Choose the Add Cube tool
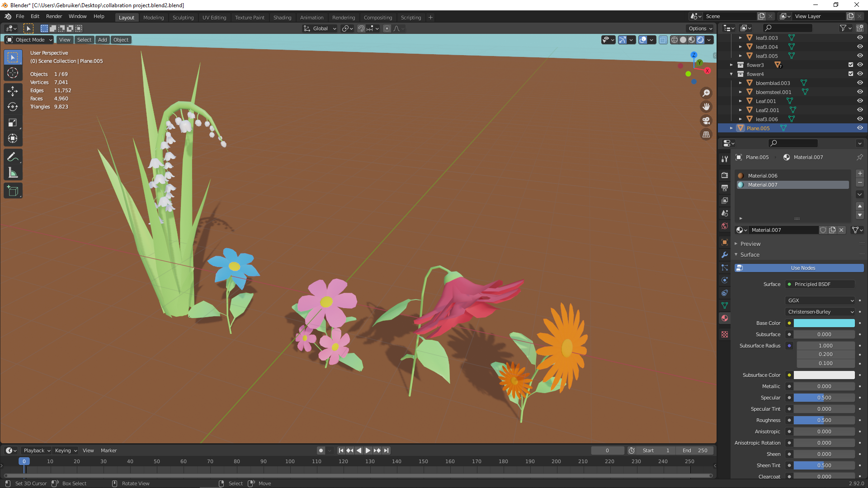This screenshot has height=488, width=868. (13, 191)
